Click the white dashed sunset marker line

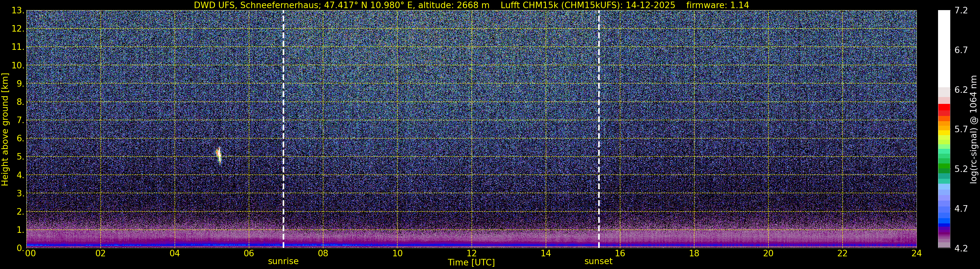[x=599, y=129]
